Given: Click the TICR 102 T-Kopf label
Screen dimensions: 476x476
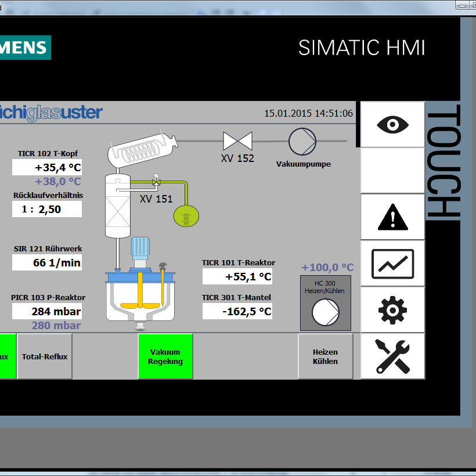Looking at the screenshot, I should pos(48,154).
